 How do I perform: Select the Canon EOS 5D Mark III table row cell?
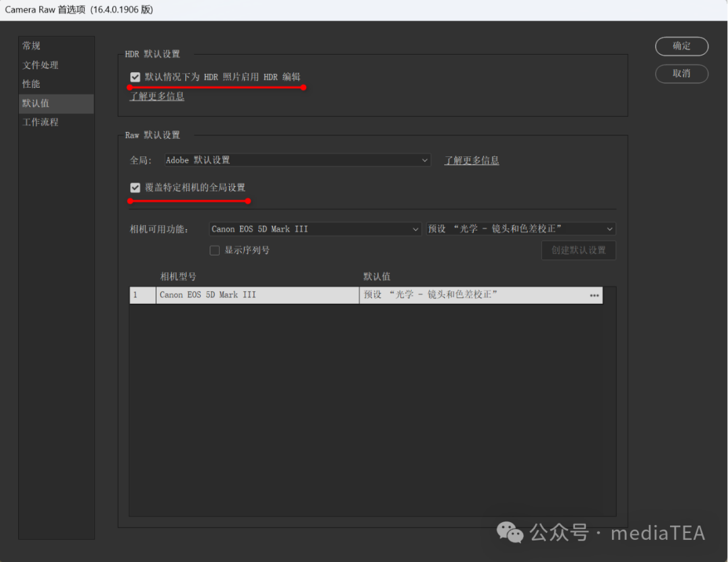point(257,295)
